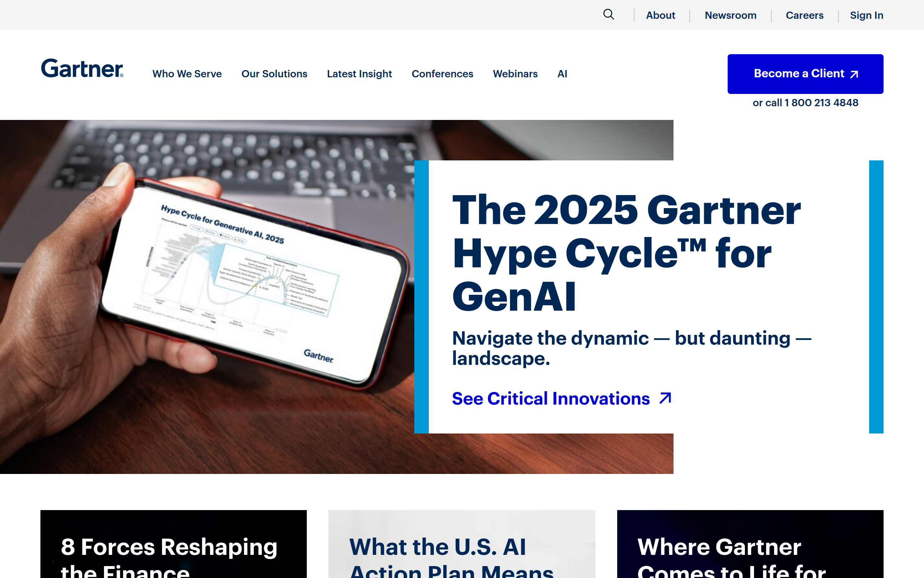The height and width of the screenshot is (578, 924).
Task: Select Webinars in the navigation
Action: click(515, 74)
